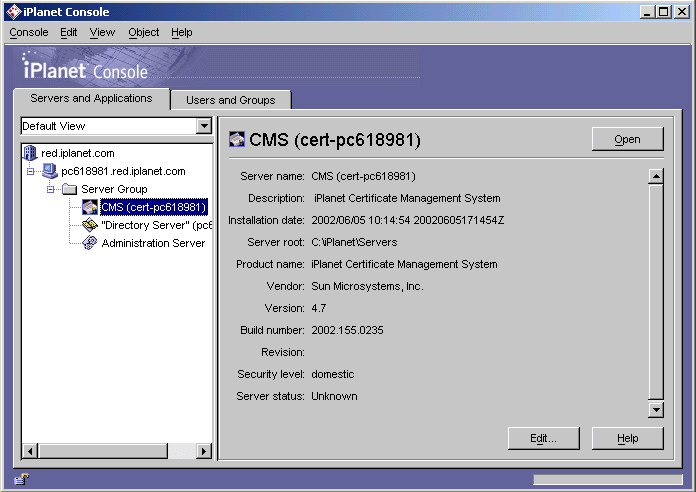Select the Server Group tree row

(x=114, y=189)
